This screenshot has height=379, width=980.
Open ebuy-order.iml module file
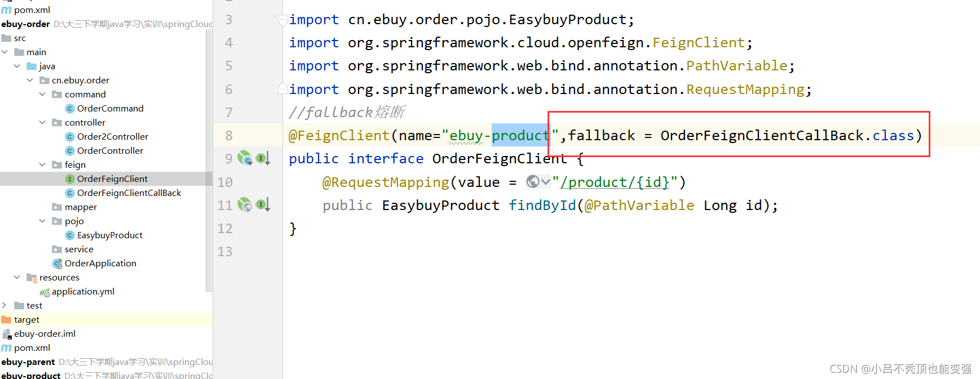click(45, 333)
